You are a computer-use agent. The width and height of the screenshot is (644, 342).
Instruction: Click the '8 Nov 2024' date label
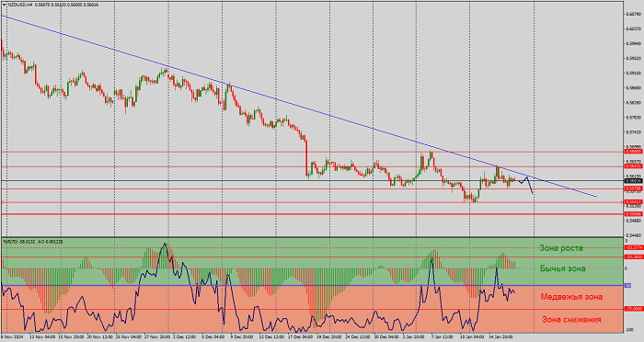pos(12,336)
